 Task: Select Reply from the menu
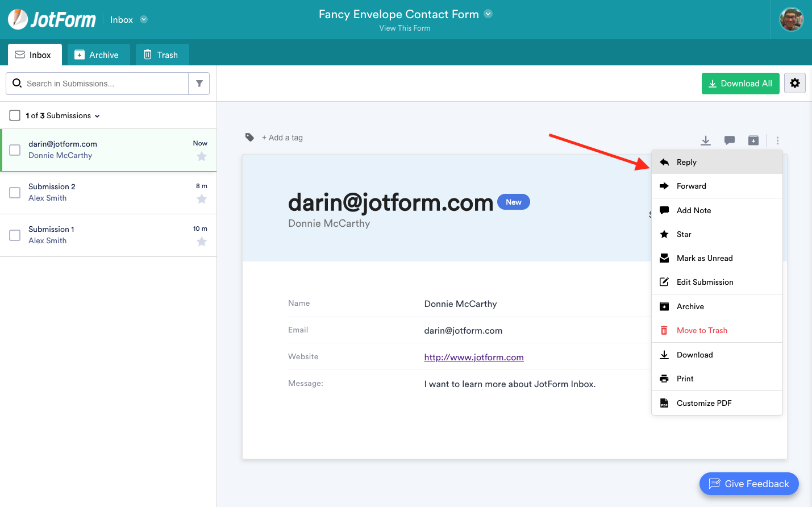717,162
